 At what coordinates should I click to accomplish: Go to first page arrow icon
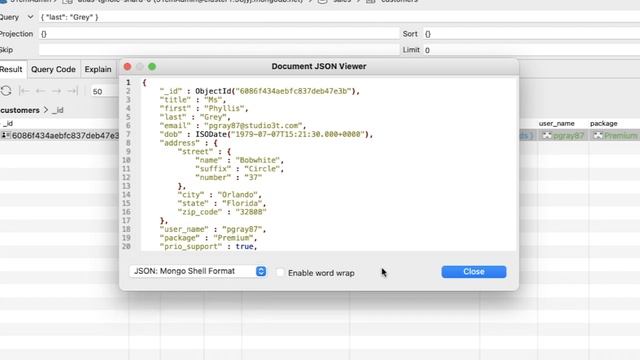pyautogui.click(x=24, y=91)
